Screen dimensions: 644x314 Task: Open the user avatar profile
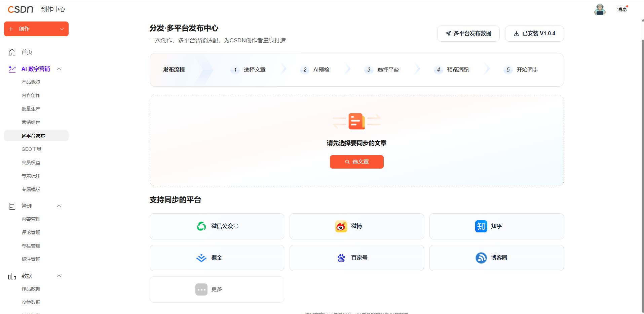600,9
